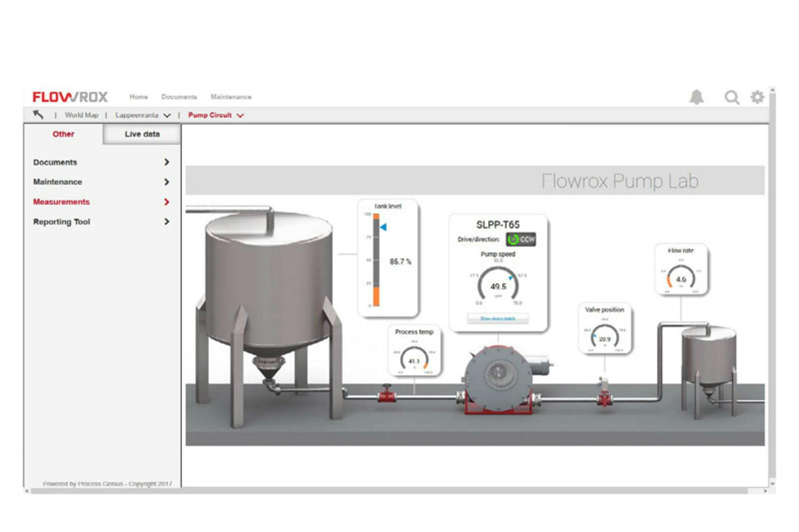Click the Show device details button
Screen dimensions: 799x532
point(498,319)
